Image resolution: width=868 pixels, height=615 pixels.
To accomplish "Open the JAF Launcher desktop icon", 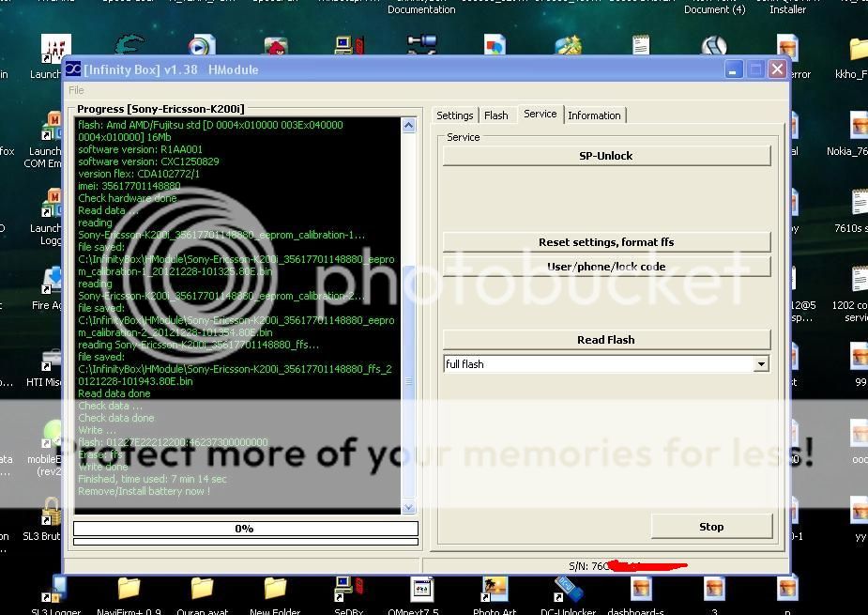I will (x=54, y=49).
